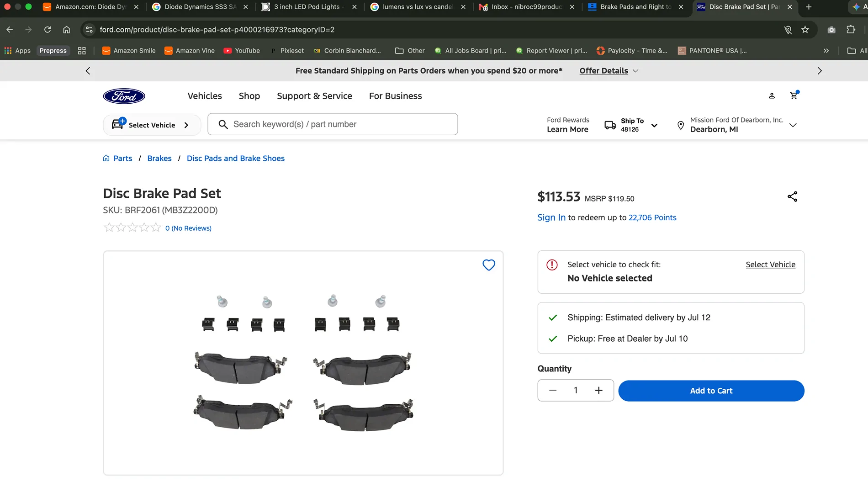
Task: Expand Ship To zip code dropdown
Action: tap(654, 125)
